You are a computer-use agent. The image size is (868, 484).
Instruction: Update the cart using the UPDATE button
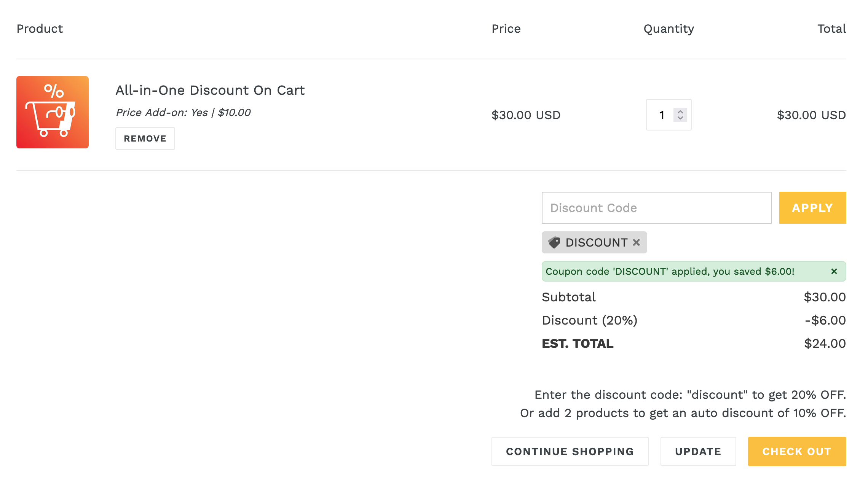[698, 451]
